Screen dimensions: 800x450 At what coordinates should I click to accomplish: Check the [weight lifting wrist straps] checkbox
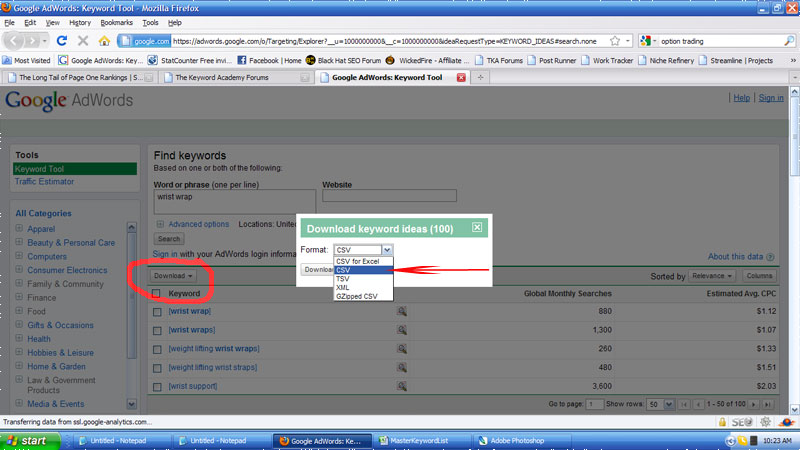[157, 368]
